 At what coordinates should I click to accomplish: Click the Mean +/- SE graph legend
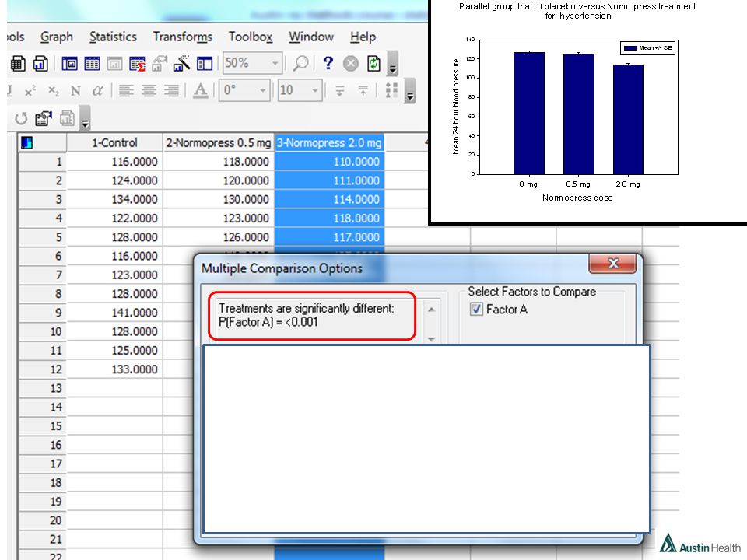[647, 48]
